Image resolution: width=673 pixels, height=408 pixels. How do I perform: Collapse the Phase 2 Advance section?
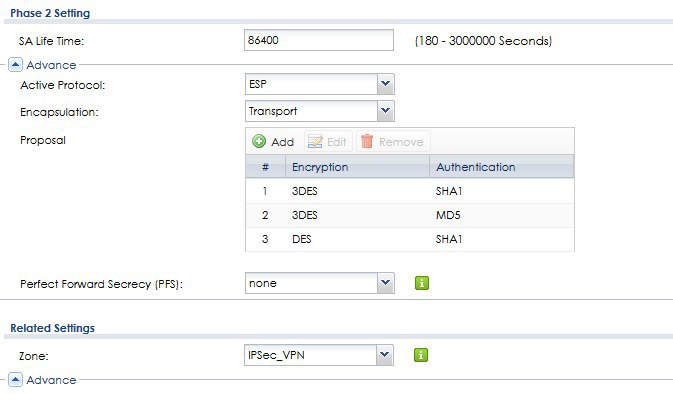point(16,65)
